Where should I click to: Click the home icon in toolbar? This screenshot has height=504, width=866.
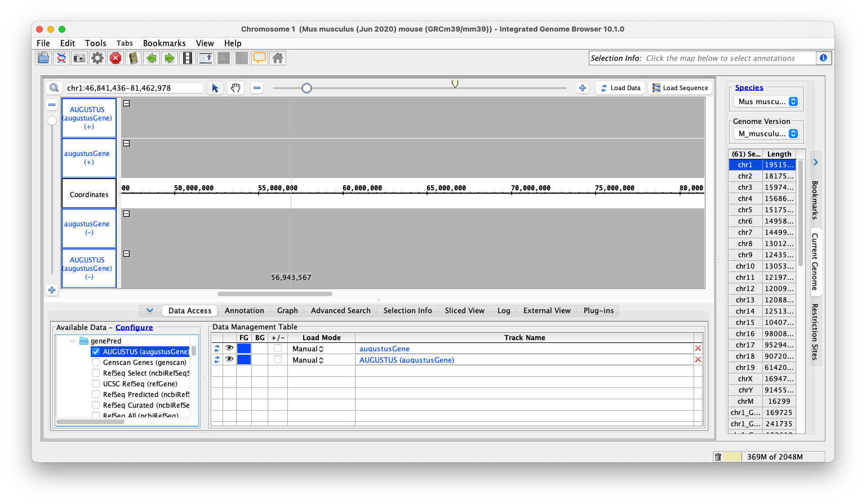pos(278,58)
